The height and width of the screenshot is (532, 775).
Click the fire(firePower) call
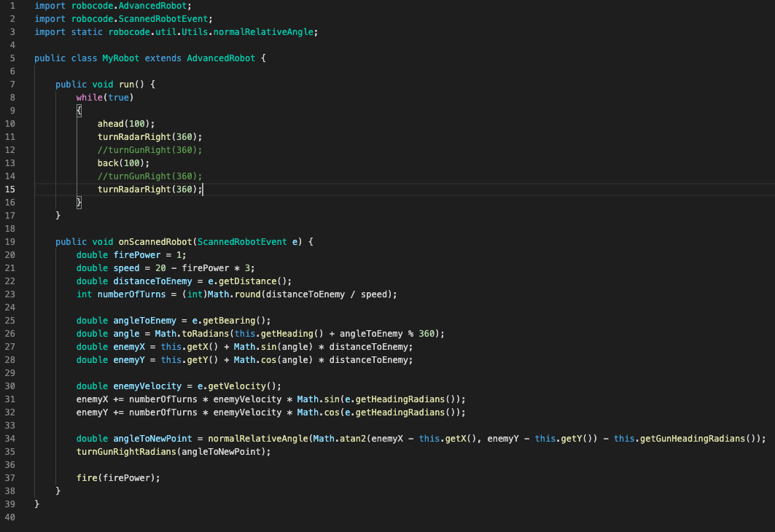pyautogui.click(x=117, y=477)
